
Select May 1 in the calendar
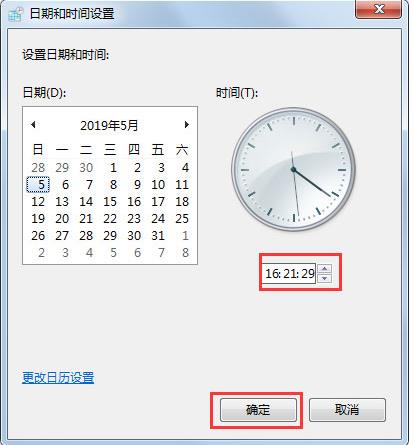(113, 168)
